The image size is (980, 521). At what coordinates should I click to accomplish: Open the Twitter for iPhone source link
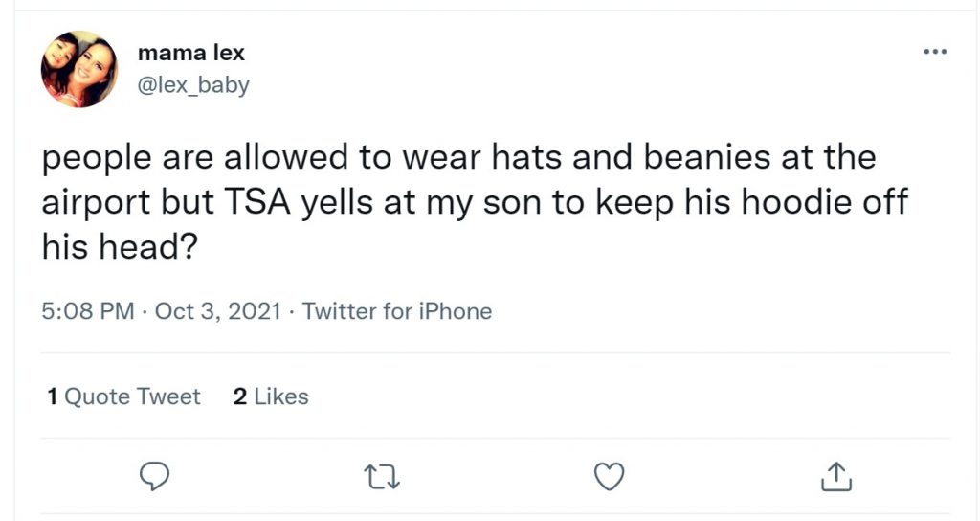397,311
